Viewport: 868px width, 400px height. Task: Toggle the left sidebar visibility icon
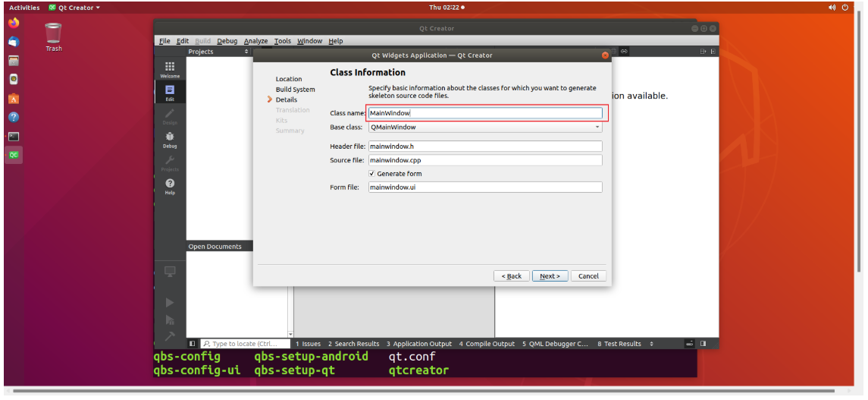[x=192, y=344]
